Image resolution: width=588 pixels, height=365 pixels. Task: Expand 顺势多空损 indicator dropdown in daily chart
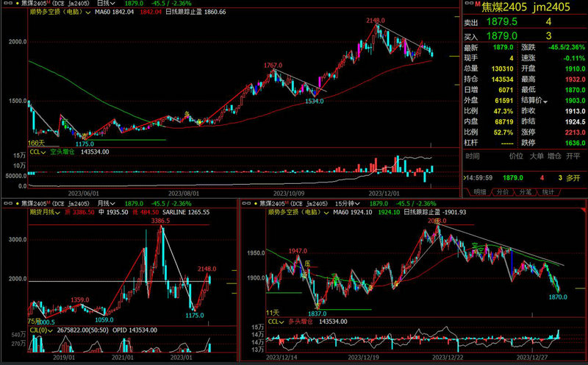point(87,13)
